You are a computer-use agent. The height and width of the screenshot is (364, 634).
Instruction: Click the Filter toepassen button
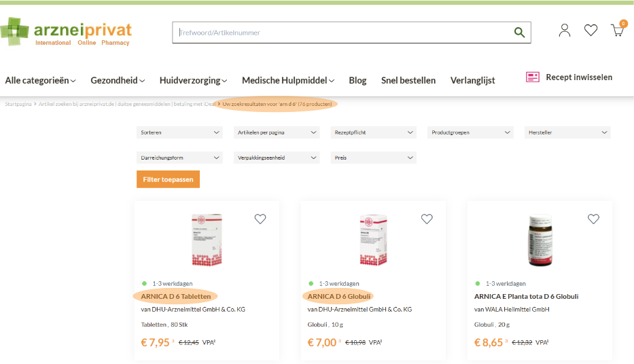168,179
